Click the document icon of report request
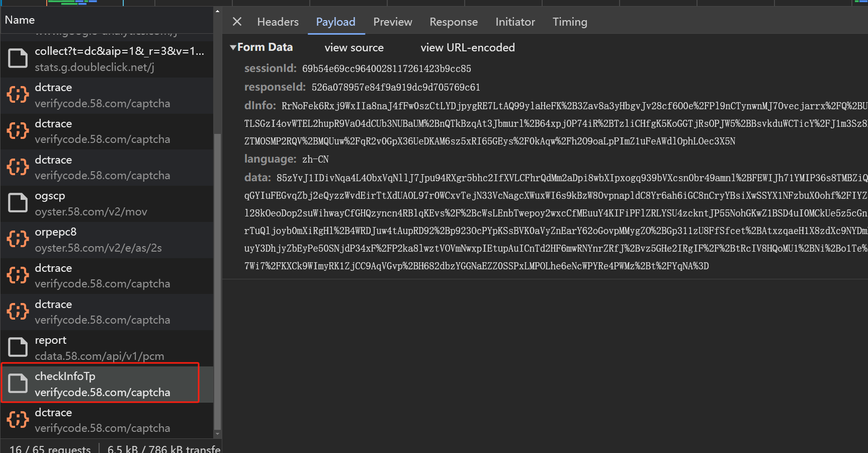Image resolution: width=868 pixels, height=453 pixels. (x=18, y=347)
